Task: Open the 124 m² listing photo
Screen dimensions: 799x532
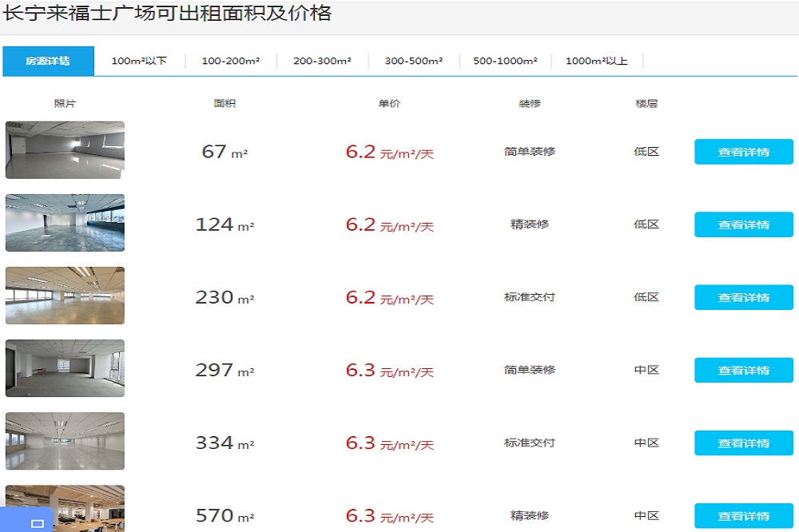Action: coord(65,223)
